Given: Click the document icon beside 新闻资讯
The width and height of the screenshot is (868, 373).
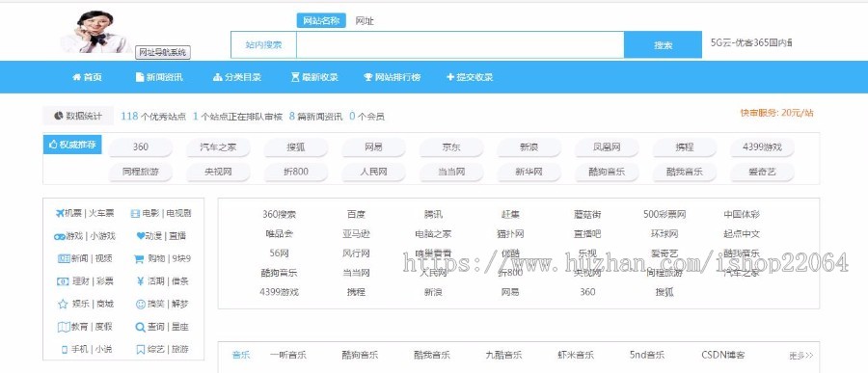Looking at the screenshot, I should coord(140,77).
